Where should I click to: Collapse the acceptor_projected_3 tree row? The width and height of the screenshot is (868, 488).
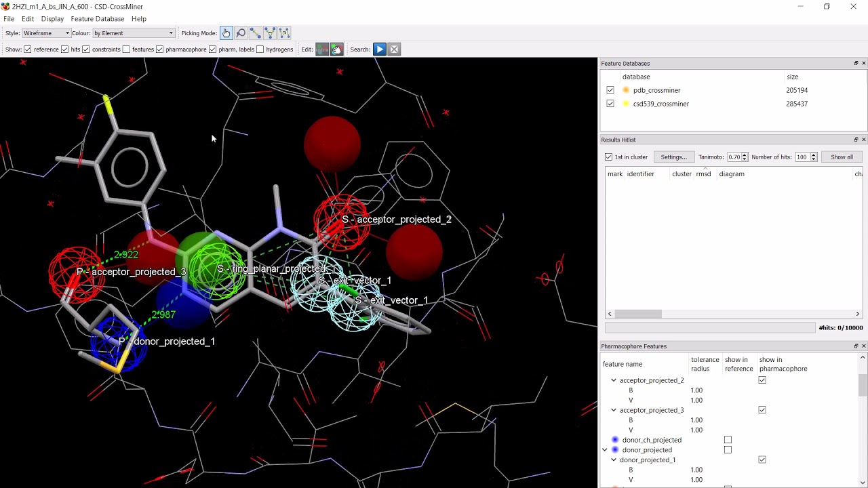pos(614,410)
